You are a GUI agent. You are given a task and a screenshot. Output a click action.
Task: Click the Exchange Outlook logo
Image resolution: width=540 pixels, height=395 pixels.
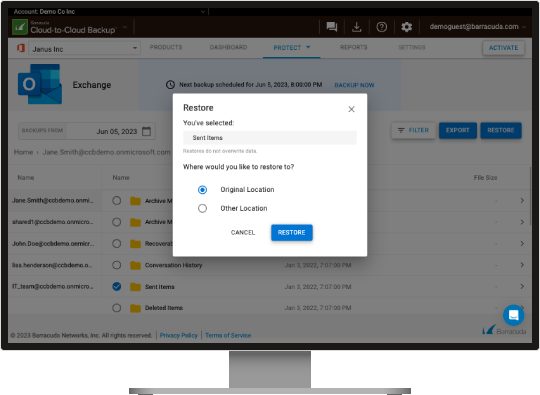point(40,84)
